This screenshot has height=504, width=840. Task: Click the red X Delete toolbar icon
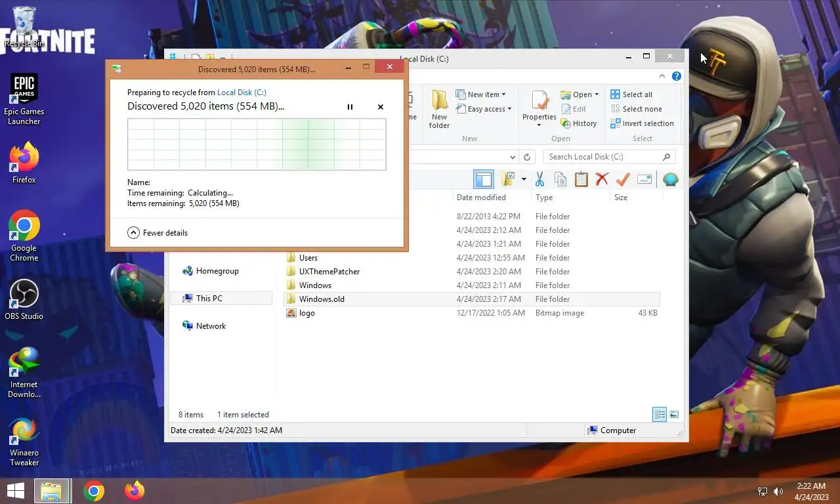[x=602, y=179]
